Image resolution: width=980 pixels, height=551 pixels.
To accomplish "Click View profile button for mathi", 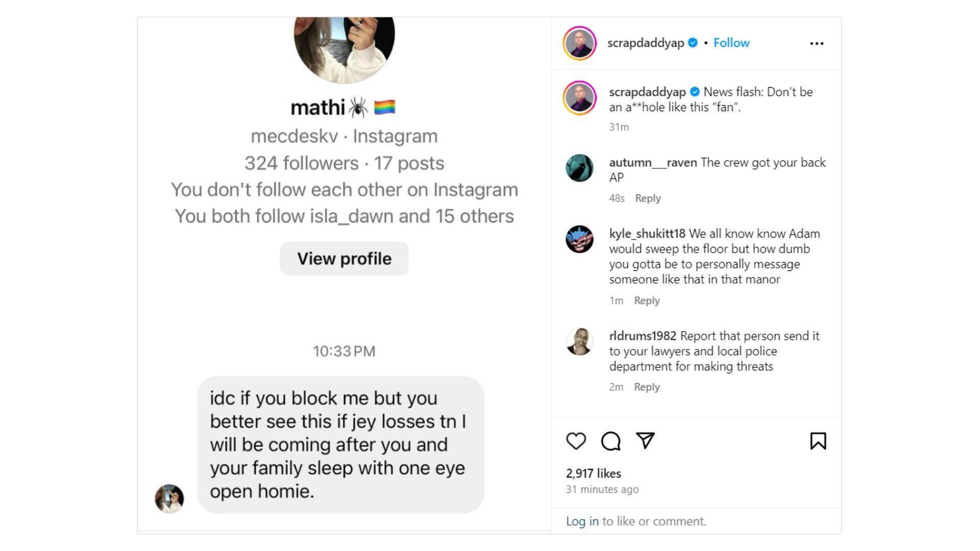I will (x=344, y=258).
